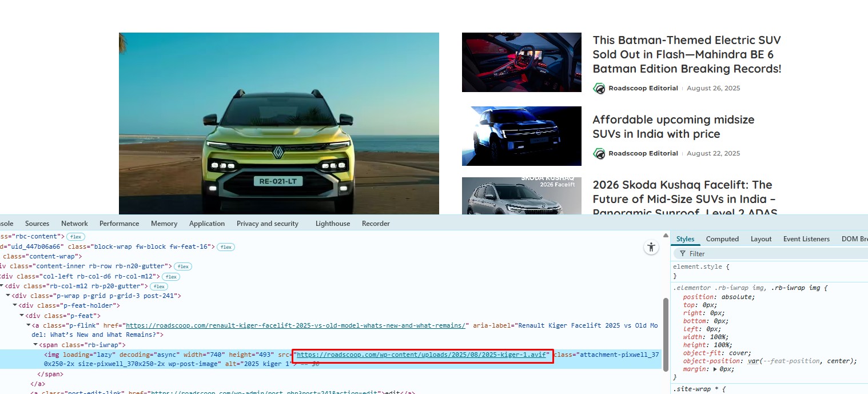The image size is (868, 394).
Task: Toggle flex overlay badge on rb-col-m12 rb-p20-gutter div
Action: pyautogui.click(x=158, y=286)
